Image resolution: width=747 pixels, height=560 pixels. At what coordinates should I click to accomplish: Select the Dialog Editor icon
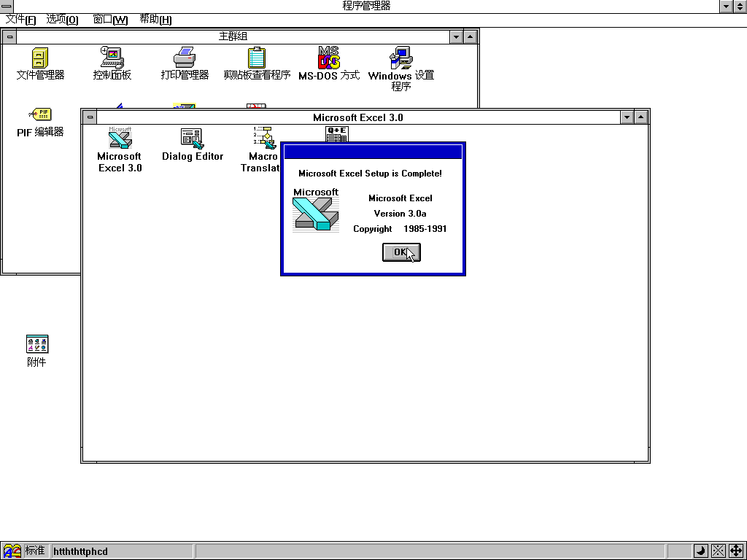tap(192, 138)
